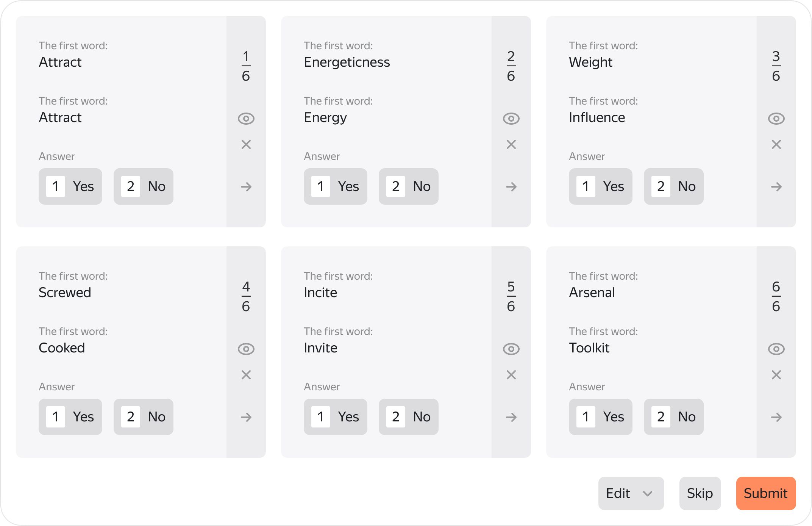Select Yes for Attract and Attract

(x=70, y=186)
